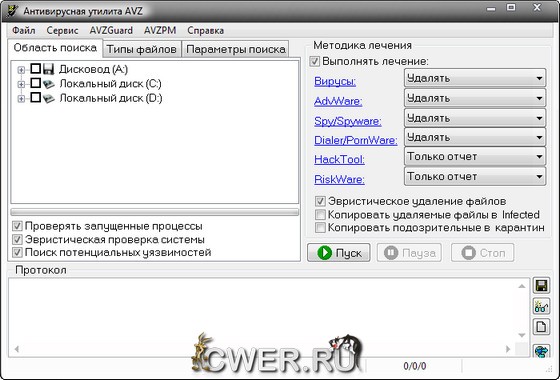Tick the checkbox for Дисковод (A:)
Screen dimensions: 560x380
tap(35, 68)
